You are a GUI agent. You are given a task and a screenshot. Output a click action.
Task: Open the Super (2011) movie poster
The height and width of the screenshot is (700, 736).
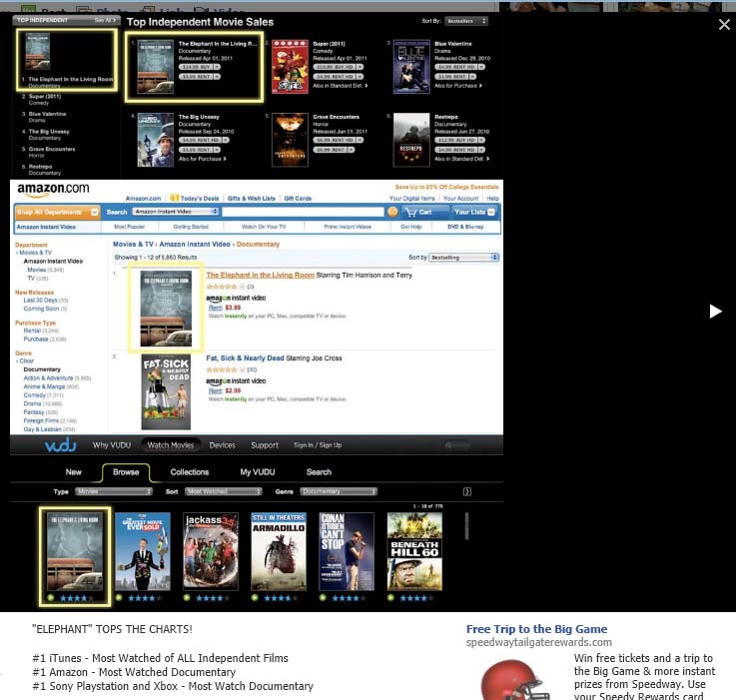pos(290,67)
